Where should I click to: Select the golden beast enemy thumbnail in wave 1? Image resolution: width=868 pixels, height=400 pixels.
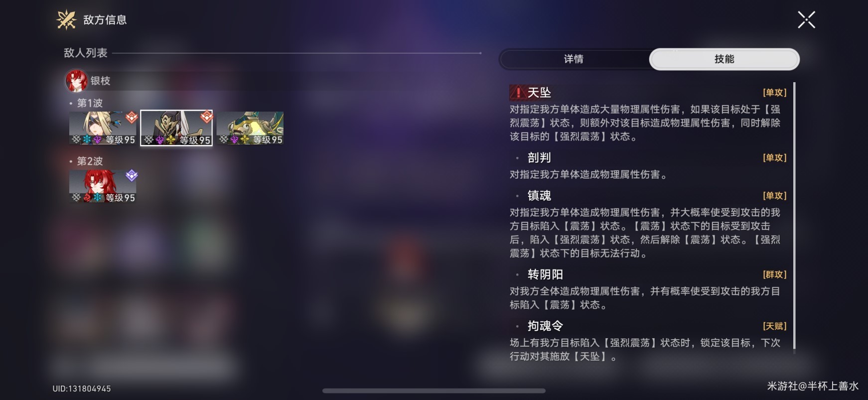point(250,128)
